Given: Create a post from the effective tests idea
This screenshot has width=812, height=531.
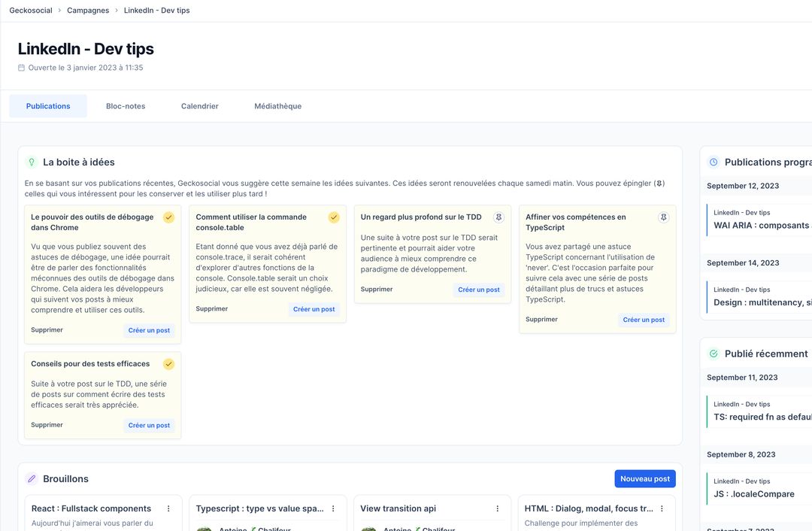Looking at the screenshot, I should click(149, 425).
